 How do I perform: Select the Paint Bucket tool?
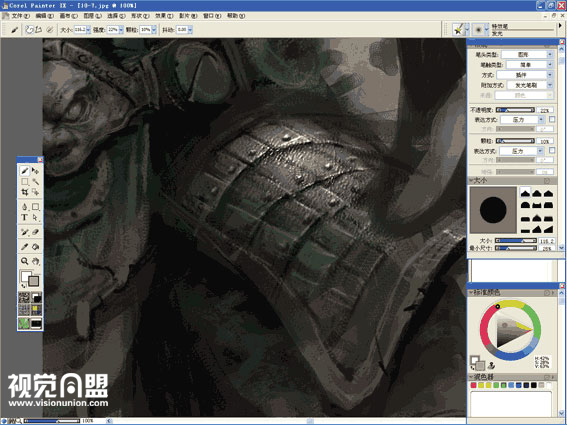[35, 247]
